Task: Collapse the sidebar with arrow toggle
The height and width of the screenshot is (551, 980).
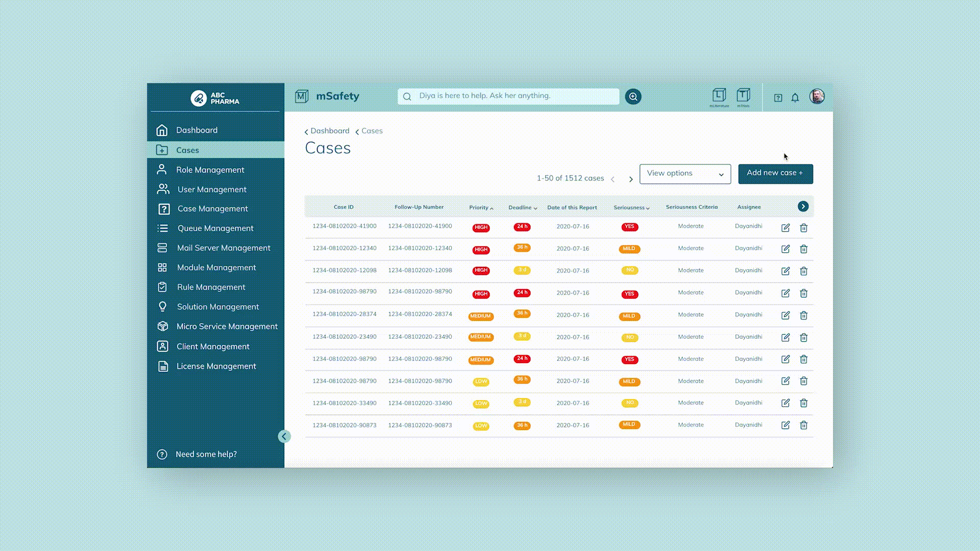Action: 284,436
